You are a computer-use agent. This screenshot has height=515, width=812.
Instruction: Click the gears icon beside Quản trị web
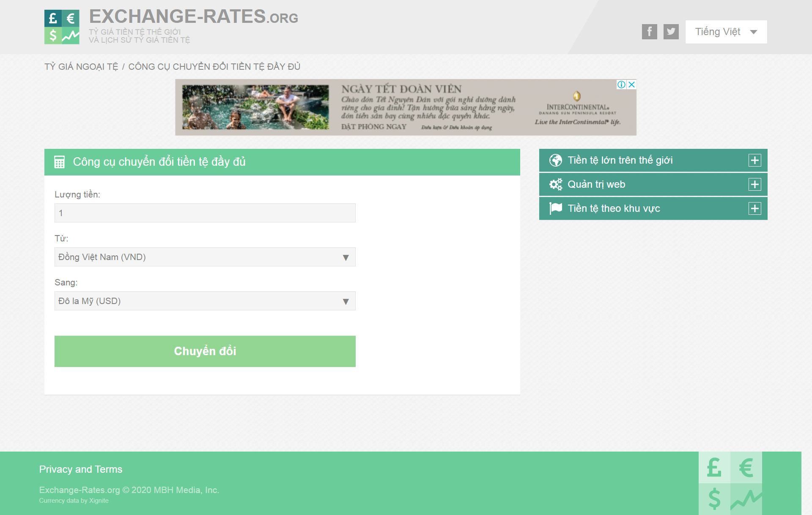pos(555,184)
